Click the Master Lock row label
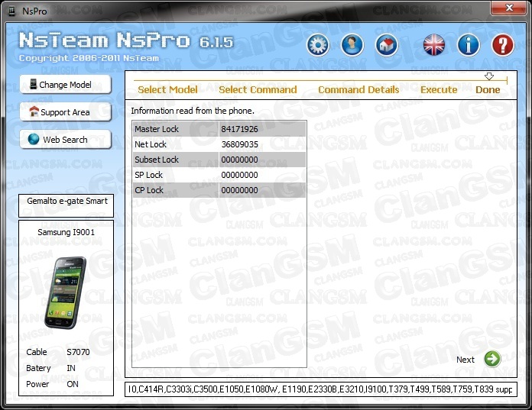 point(157,129)
